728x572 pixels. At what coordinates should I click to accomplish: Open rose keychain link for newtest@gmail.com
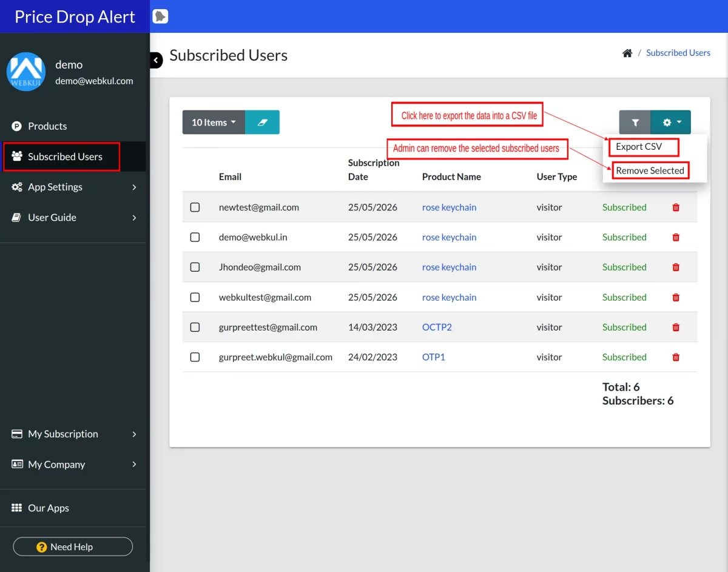click(449, 207)
